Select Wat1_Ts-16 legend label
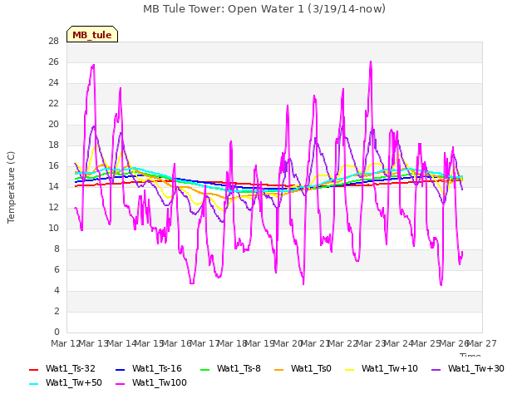This screenshot has height=399, width=532. pos(157,368)
